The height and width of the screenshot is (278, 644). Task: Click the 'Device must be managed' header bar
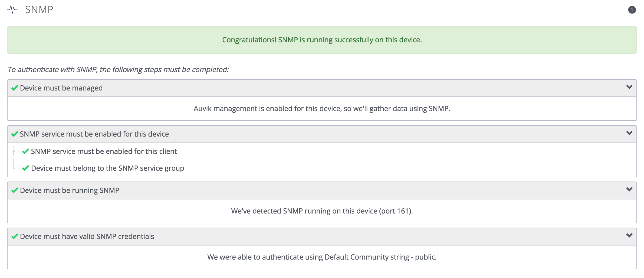[x=61, y=88]
